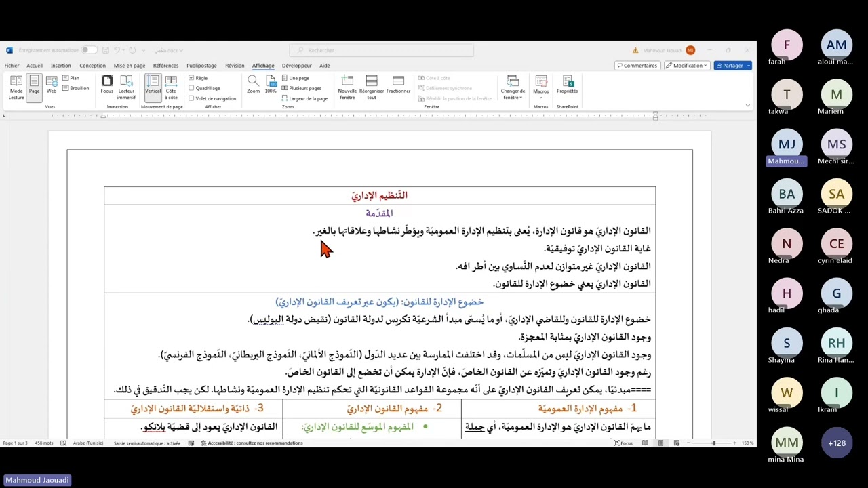Open the Plan outline view

pos(71,78)
